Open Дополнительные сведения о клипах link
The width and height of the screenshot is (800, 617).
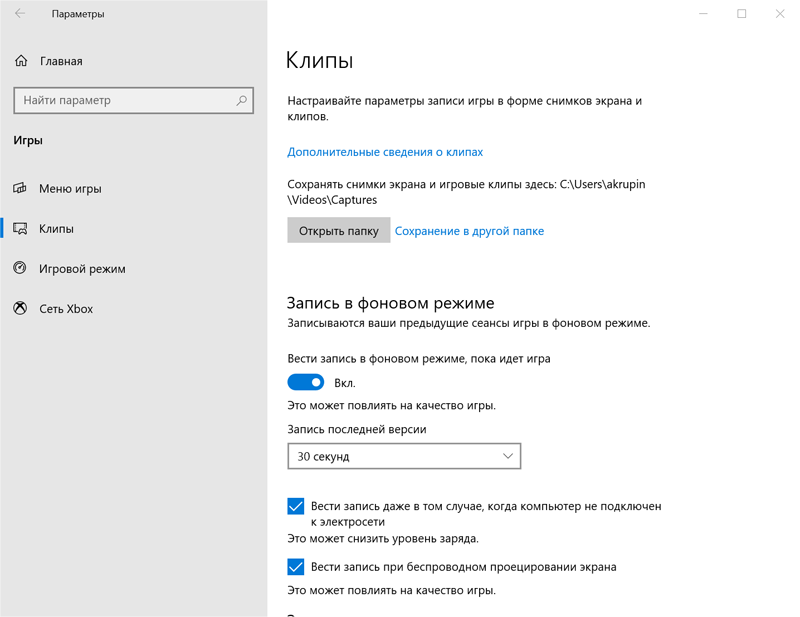coord(385,152)
